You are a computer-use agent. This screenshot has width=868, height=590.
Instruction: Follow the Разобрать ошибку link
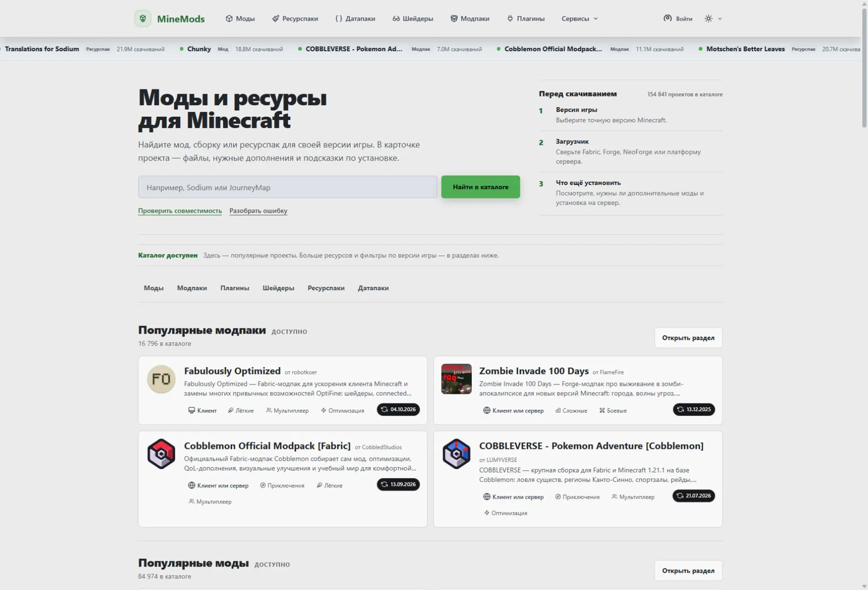258,210
